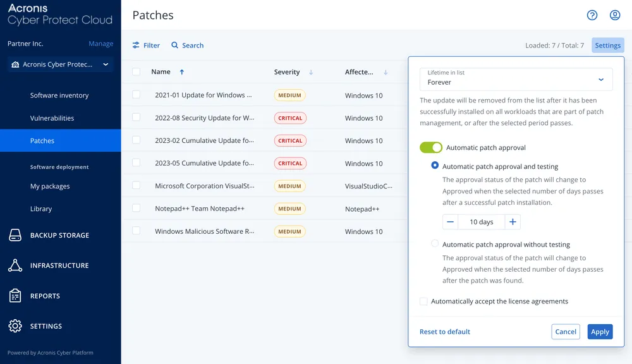Click the tenant building icon in sidebar

[15, 64]
